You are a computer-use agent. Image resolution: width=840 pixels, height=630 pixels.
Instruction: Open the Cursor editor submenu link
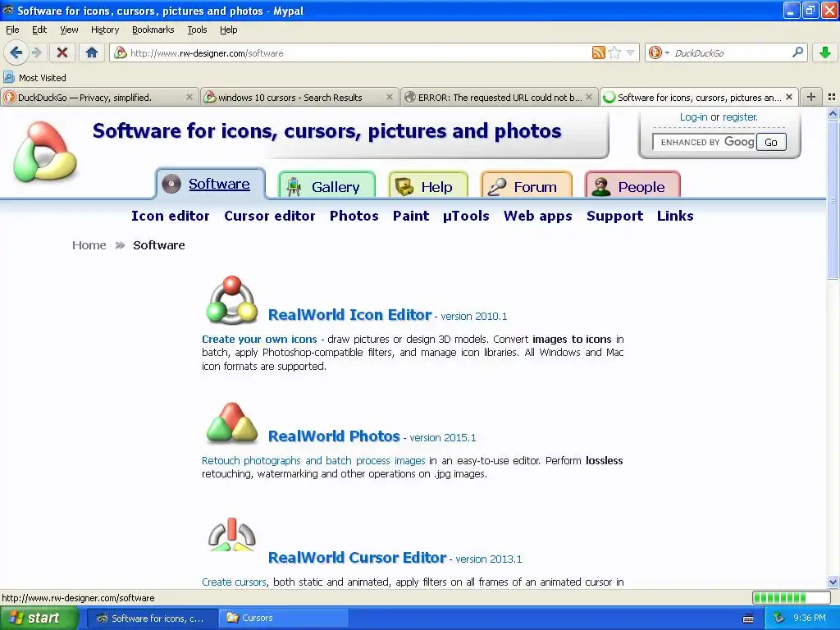269,216
